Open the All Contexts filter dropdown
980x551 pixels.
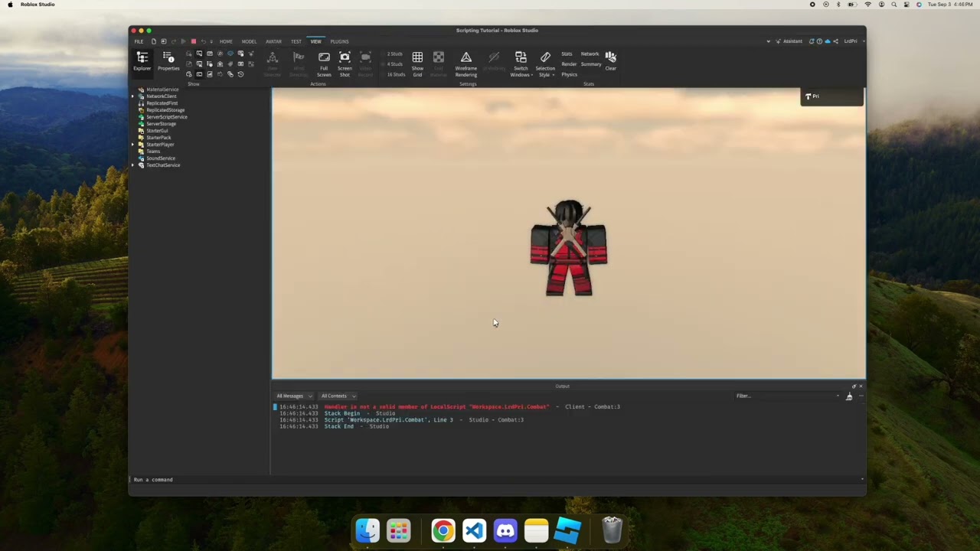(338, 396)
